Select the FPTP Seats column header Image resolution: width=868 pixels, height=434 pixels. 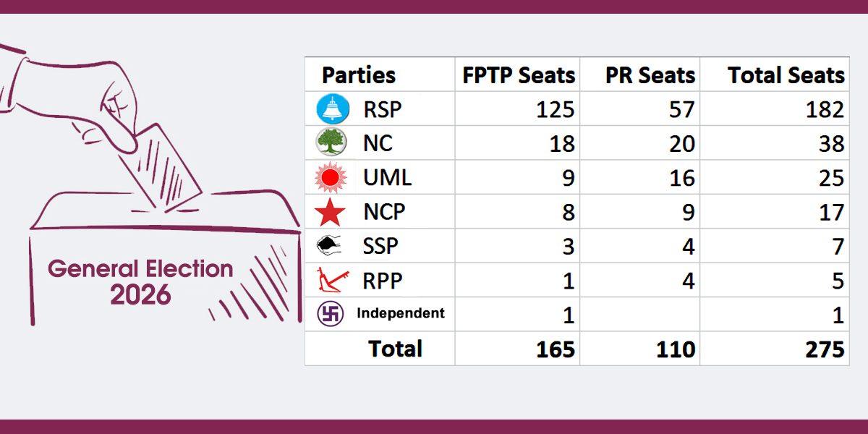coord(519,75)
